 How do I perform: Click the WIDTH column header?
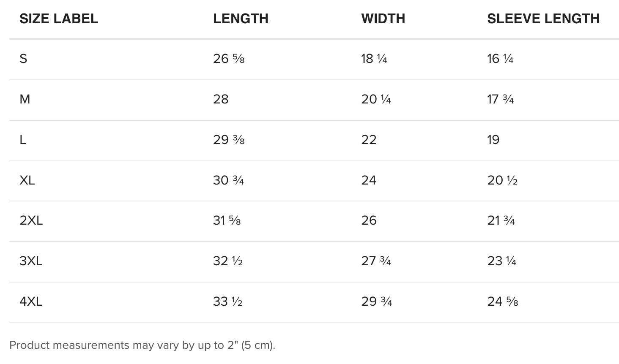[x=383, y=19]
